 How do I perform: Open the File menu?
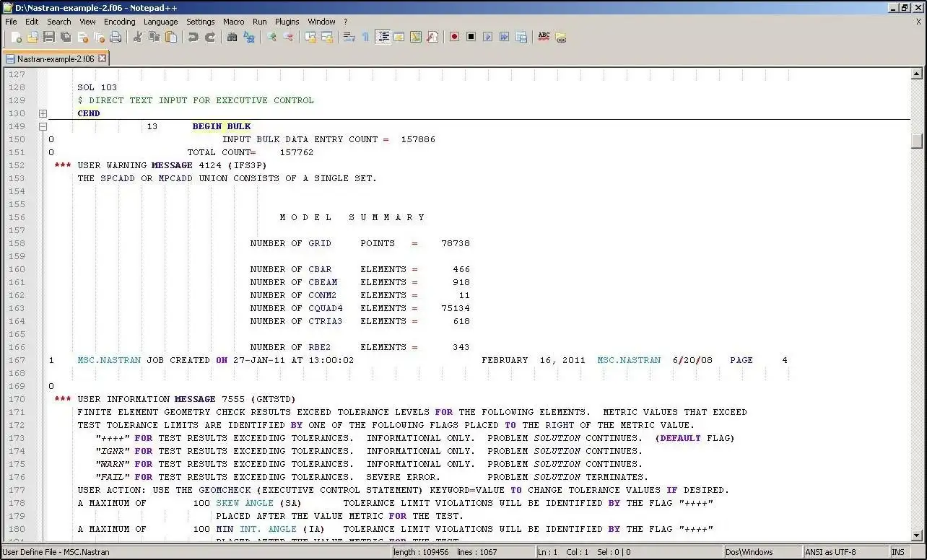[x=11, y=22]
